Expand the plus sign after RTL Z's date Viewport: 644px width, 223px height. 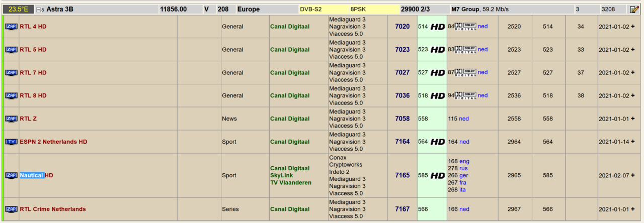(x=632, y=119)
